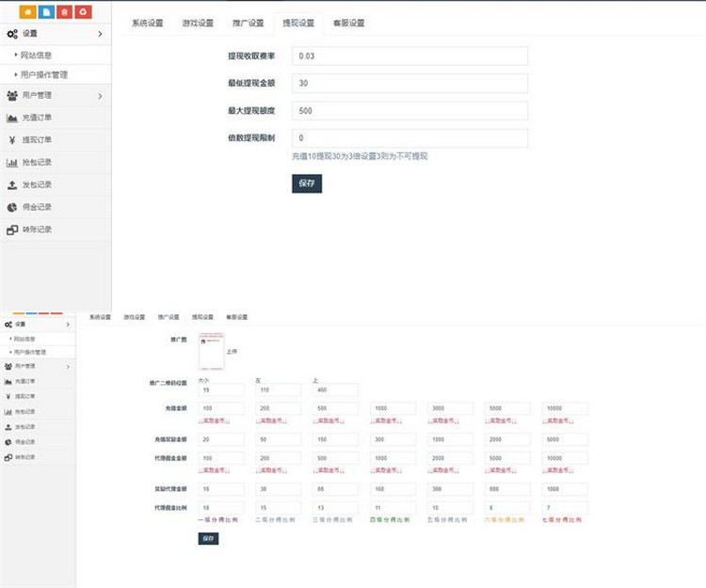Click 上传 next to the promotion image
The height and width of the screenshot is (588, 706).
232,351
